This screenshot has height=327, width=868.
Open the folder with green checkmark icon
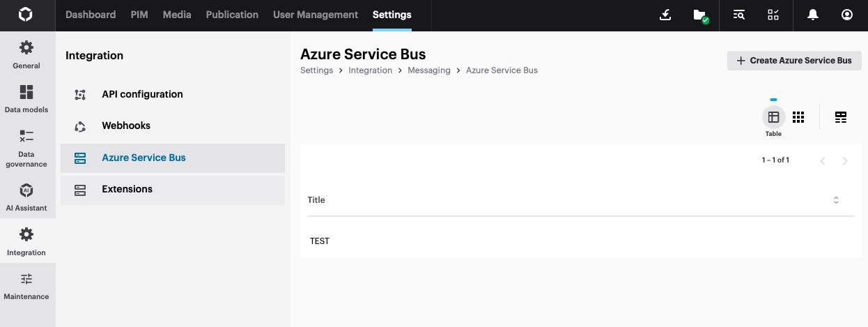click(x=700, y=15)
